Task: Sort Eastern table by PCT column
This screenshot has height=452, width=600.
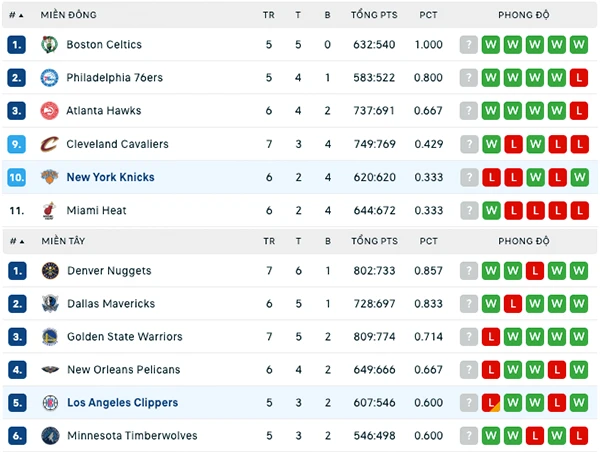Action: point(428,15)
